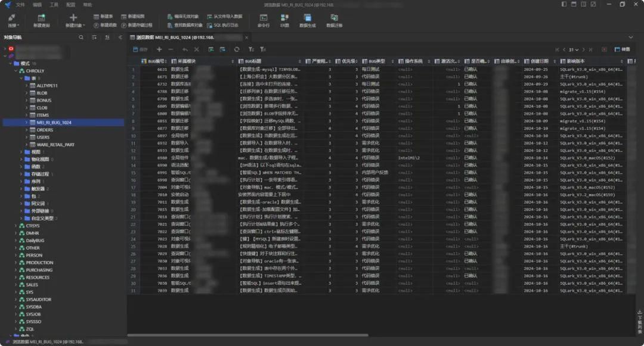The height and width of the screenshot is (346, 644).
Task: Click 编译无效对象 (Compile Invalid Objects) toolbar item
Action: tap(183, 17)
